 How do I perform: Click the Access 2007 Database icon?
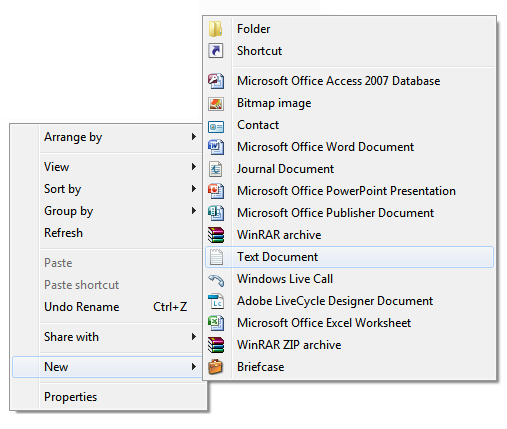pos(216,81)
